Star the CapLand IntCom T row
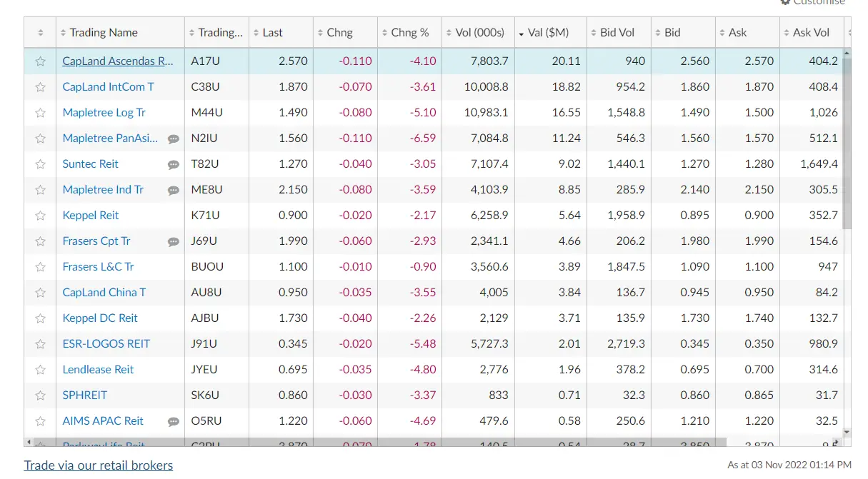Viewport: 868px width, 479px height. pyautogui.click(x=40, y=87)
